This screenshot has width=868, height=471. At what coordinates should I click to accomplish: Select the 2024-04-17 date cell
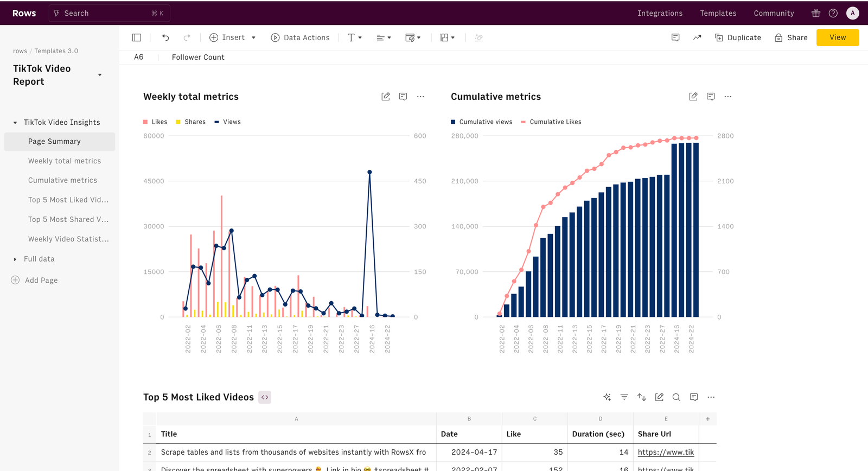(469, 452)
